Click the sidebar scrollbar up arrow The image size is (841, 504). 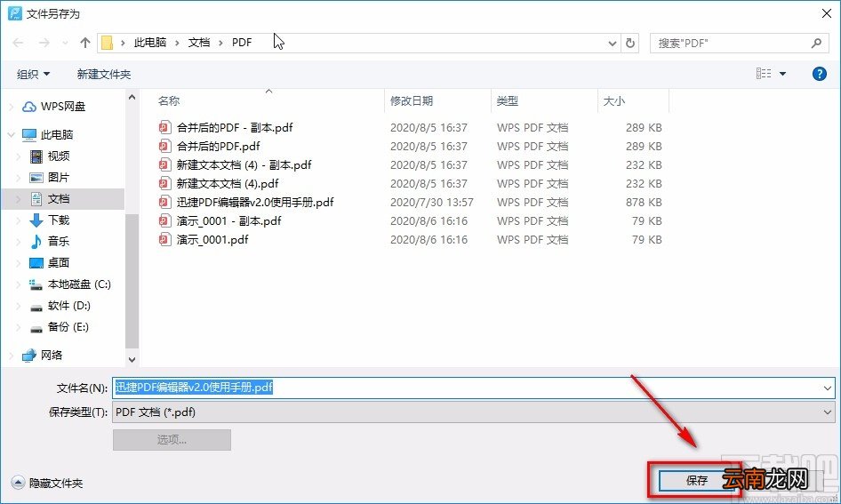[132, 97]
